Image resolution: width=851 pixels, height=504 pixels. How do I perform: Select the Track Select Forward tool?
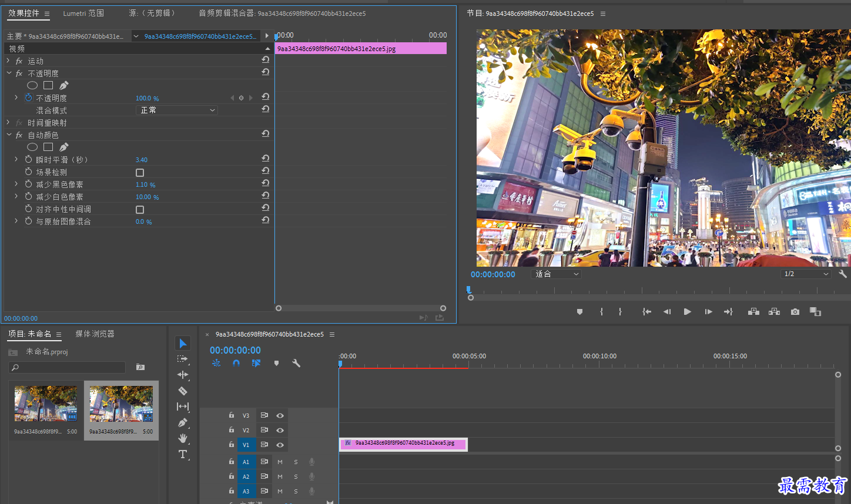click(183, 359)
